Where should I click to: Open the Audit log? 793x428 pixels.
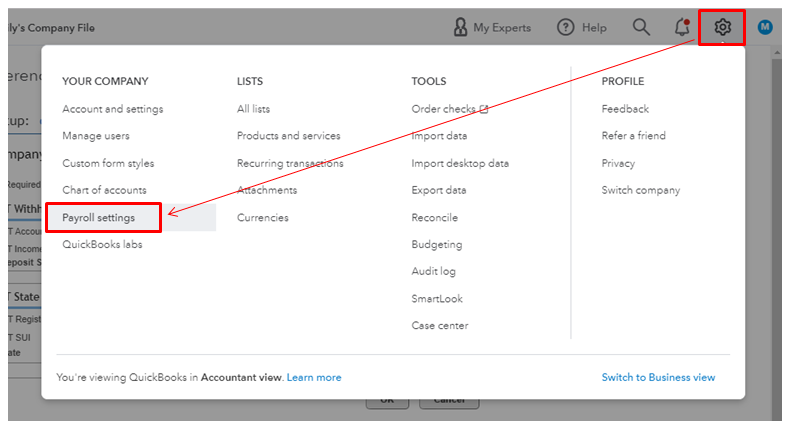[x=433, y=271]
